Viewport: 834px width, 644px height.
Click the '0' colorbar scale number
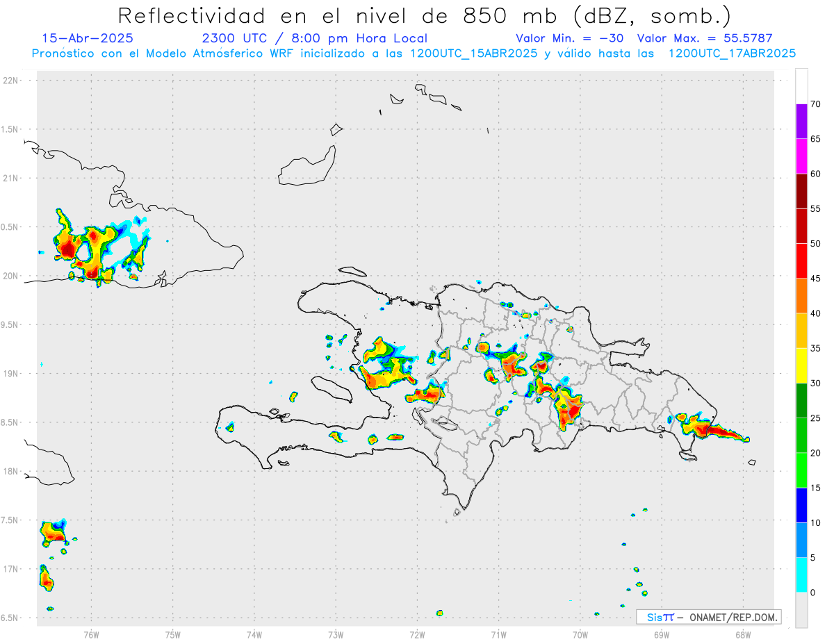pyautogui.click(x=813, y=593)
